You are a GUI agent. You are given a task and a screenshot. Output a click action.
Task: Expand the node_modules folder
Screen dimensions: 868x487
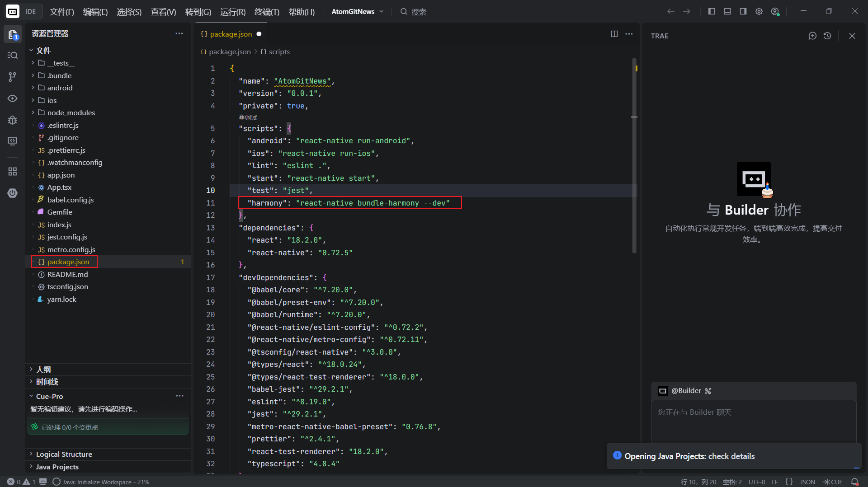tap(71, 112)
